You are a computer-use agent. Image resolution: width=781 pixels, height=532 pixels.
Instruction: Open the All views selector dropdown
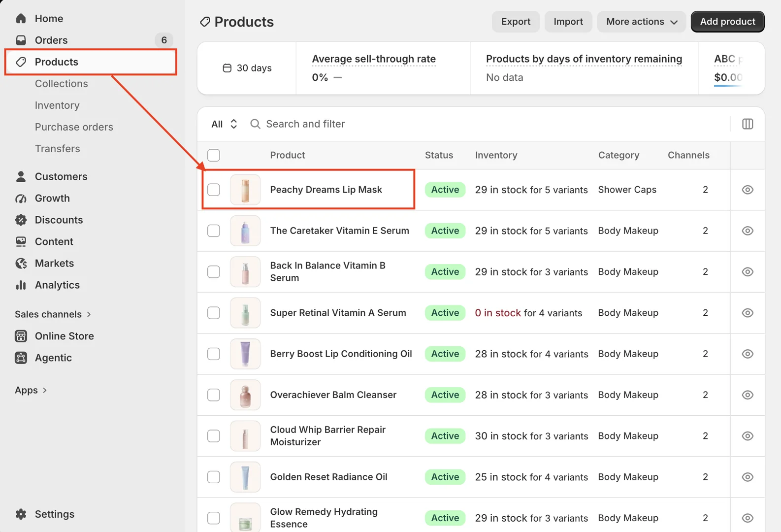[x=225, y=124]
